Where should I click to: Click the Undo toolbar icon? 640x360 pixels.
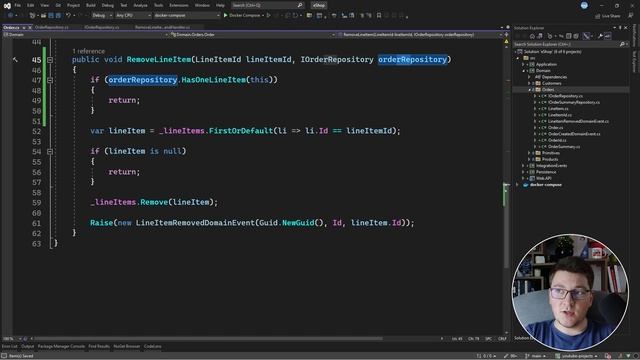(68, 16)
